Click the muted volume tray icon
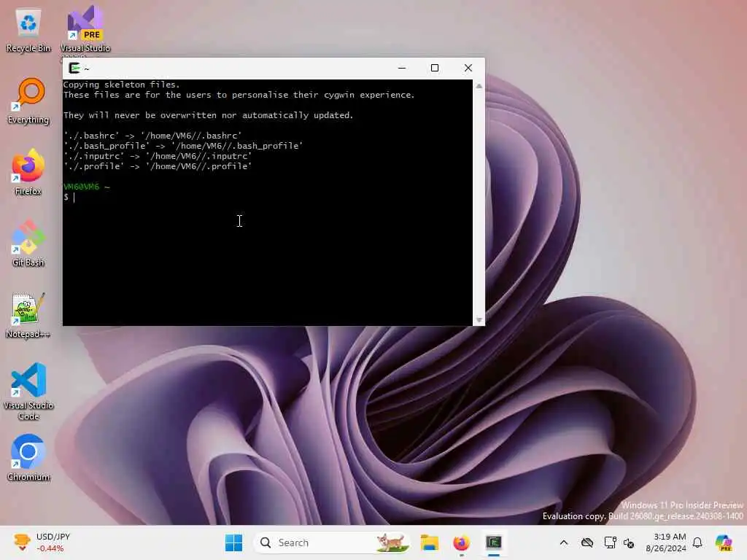747x560 pixels. [628, 542]
